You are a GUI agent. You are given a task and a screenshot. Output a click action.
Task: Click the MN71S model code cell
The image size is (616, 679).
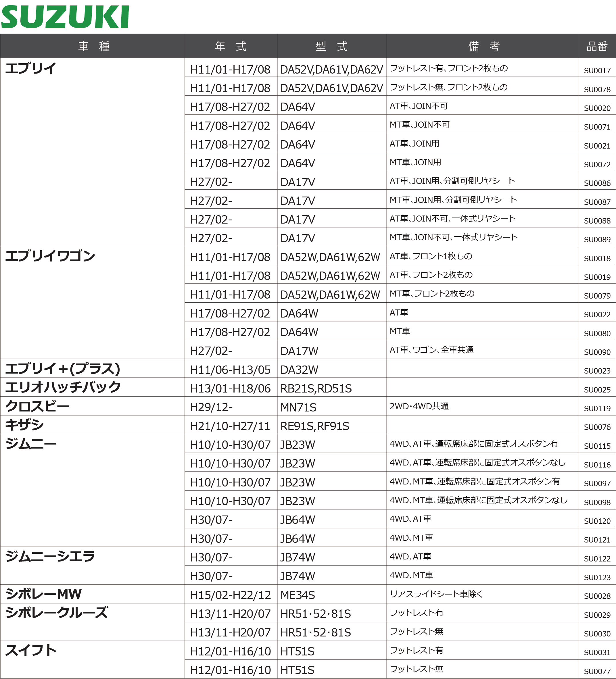[x=298, y=407]
